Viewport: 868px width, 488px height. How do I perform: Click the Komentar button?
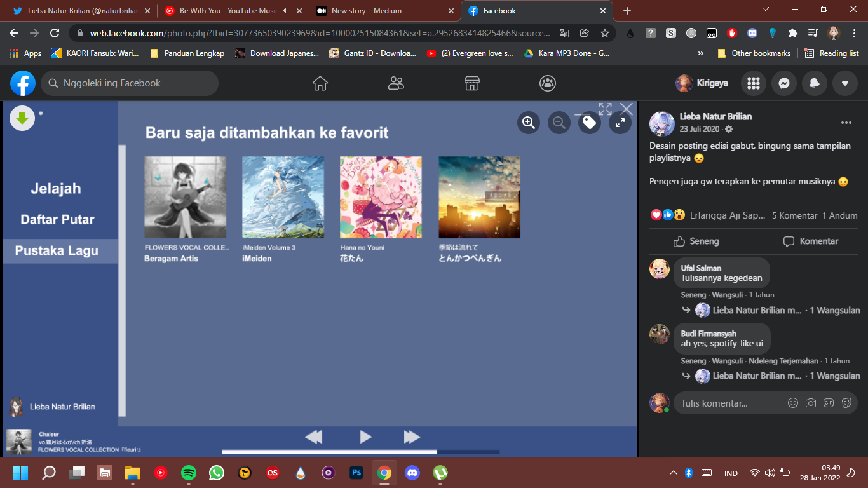pos(811,241)
